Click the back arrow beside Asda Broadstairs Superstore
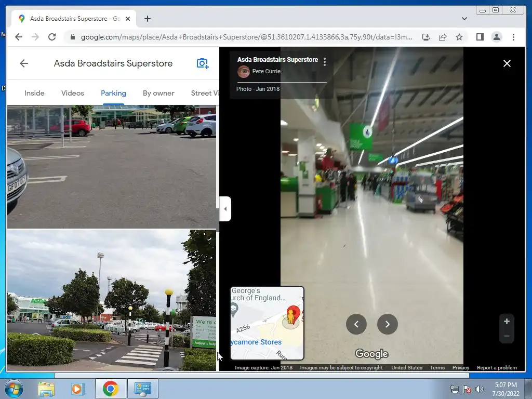This screenshot has width=532, height=399. 24,63
